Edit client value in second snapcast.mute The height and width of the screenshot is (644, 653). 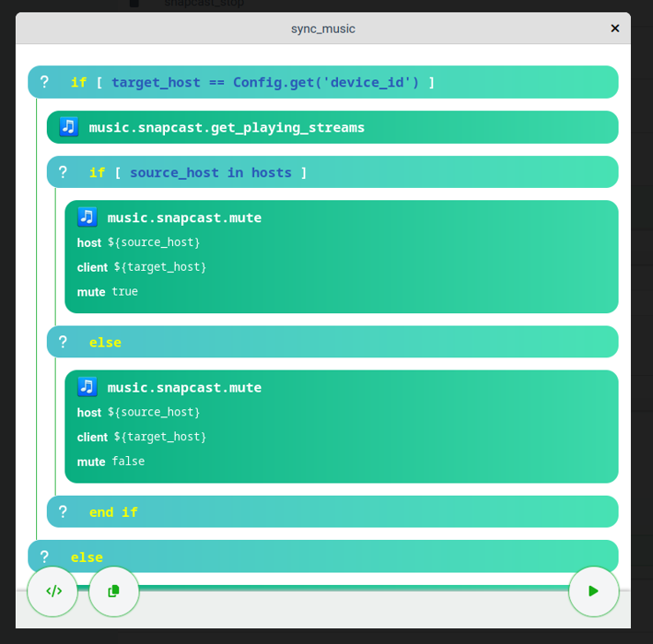(x=160, y=436)
